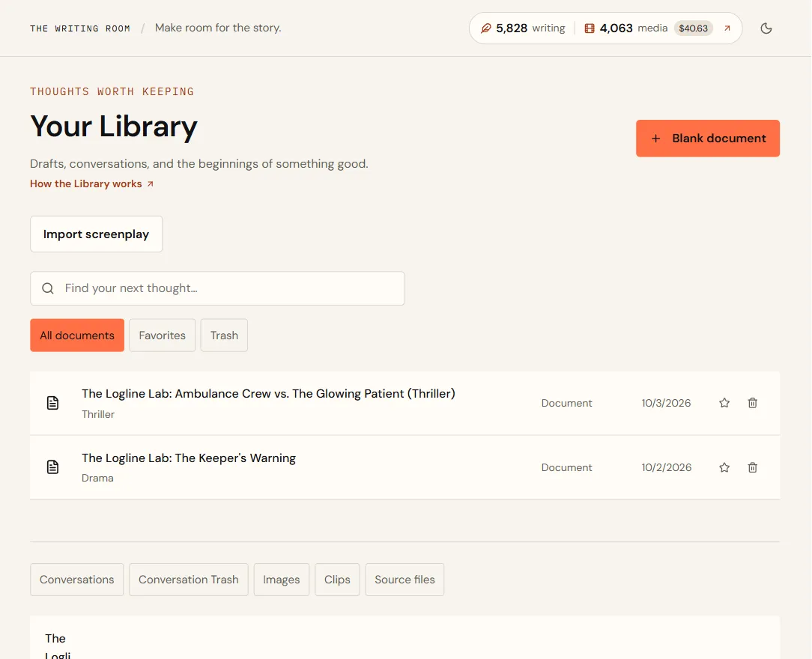Open the Ambulance Crew vs. The Glowing Patient document

(268, 393)
